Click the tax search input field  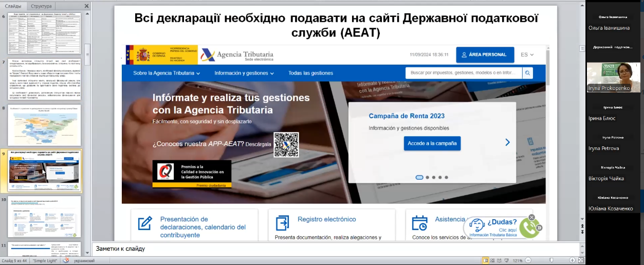(x=464, y=73)
